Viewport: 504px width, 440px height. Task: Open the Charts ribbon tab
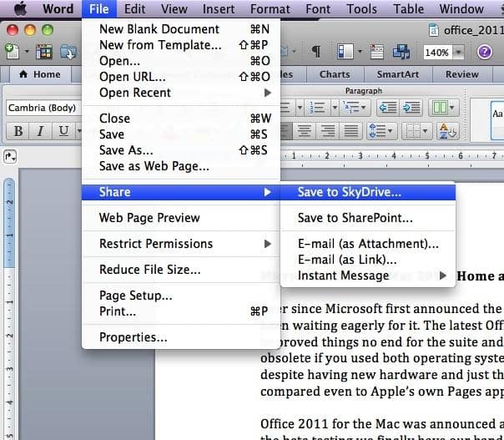[x=335, y=74]
